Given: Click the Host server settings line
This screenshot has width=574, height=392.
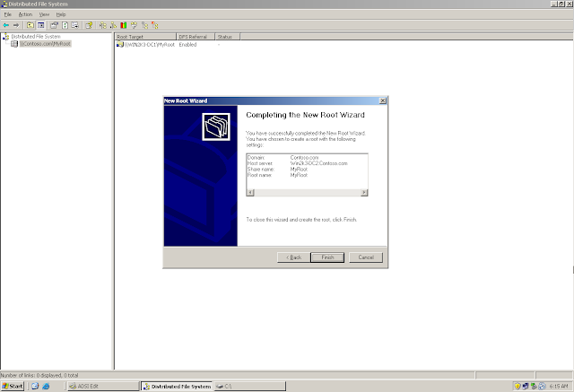Looking at the screenshot, I should [297, 163].
